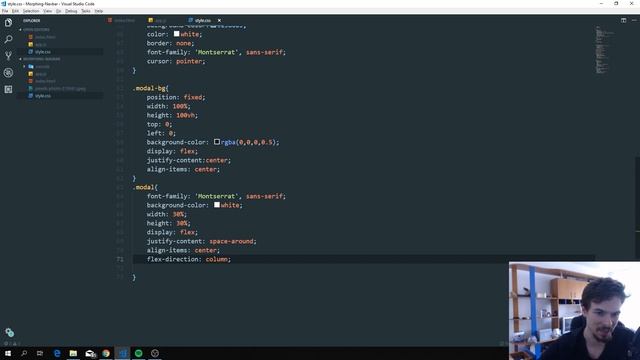Click the EXPLORER panel title
The image size is (640, 360).
tap(31, 20)
